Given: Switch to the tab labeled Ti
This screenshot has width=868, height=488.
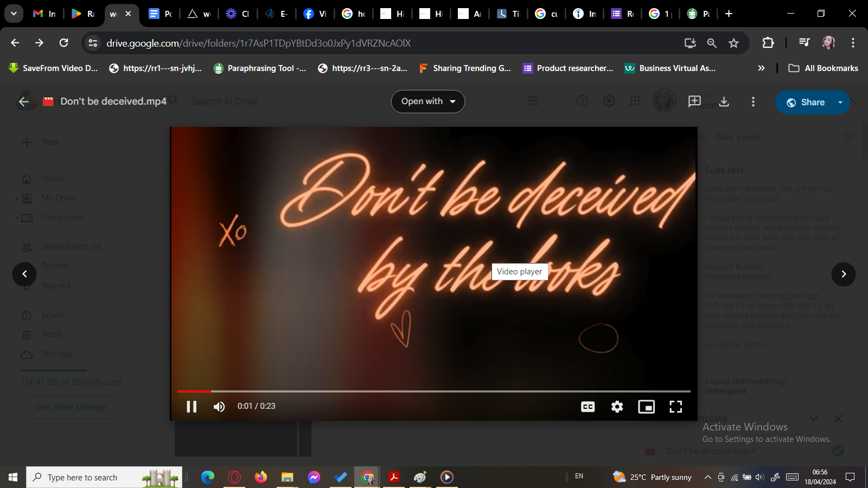Looking at the screenshot, I should coord(508,14).
